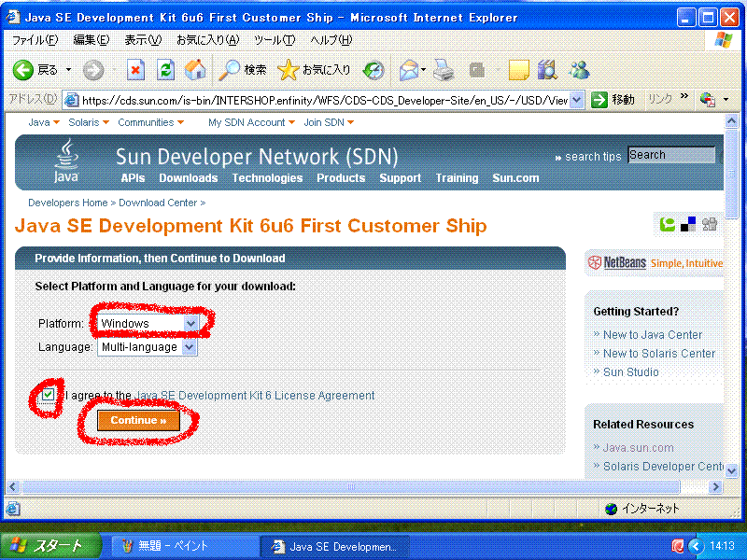Click the yellow note toolbar icon
Image resolution: width=747 pixels, height=560 pixels.
coord(519,70)
